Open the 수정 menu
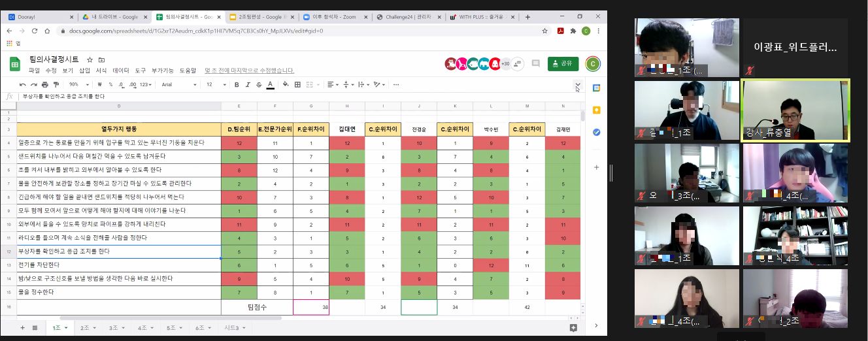The width and height of the screenshot is (868, 341). pyautogui.click(x=51, y=71)
